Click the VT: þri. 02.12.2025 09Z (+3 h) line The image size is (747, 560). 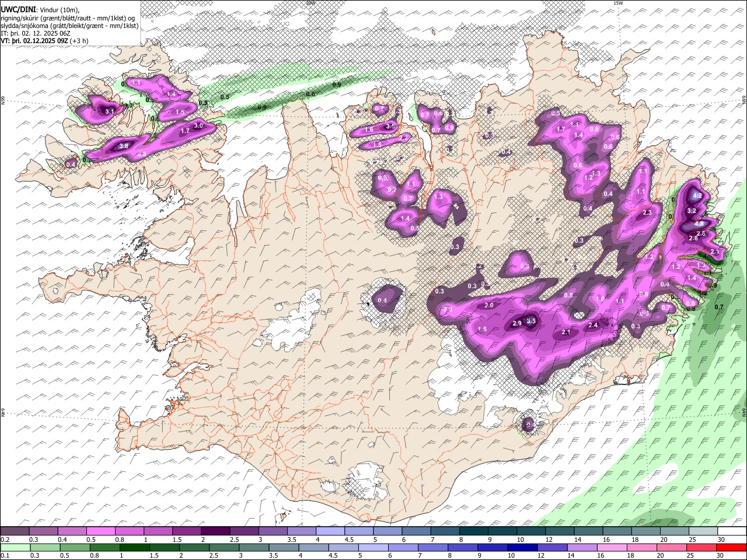click(45, 41)
